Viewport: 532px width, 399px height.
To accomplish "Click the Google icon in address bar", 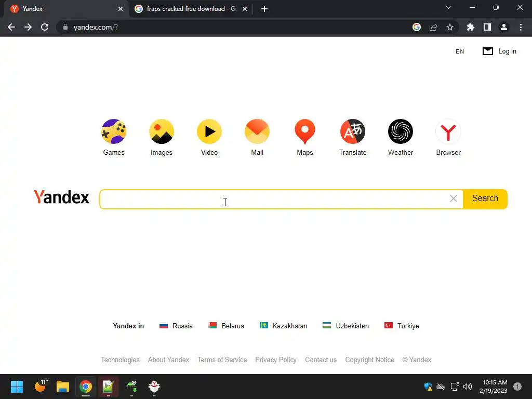I will (417, 27).
